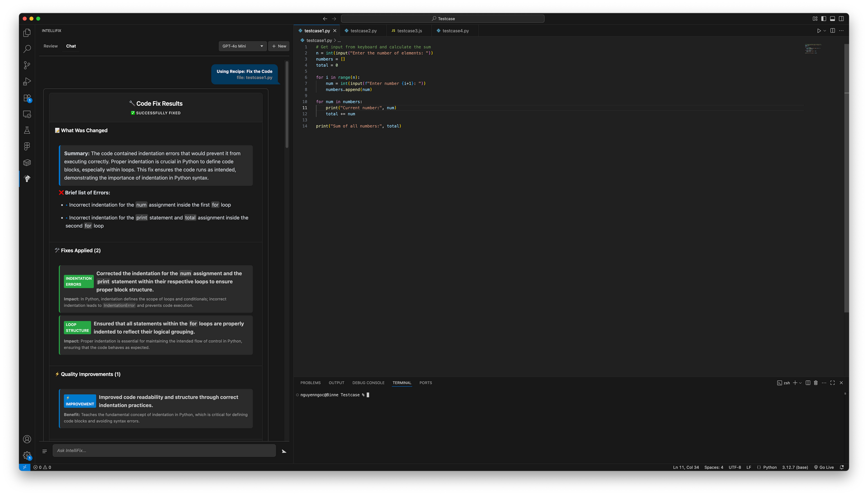
Task: Open the Testing flask icon
Action: click(27, 130)
